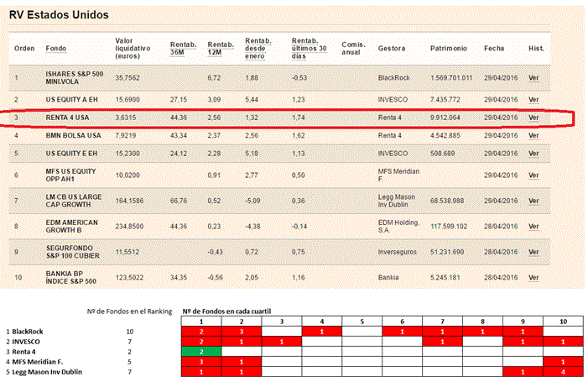Click 5 Legg Mason Inv Dublin ranking label
Image resolution: width=588 pixels, height=382 pixels.
[x=44, y=372]
